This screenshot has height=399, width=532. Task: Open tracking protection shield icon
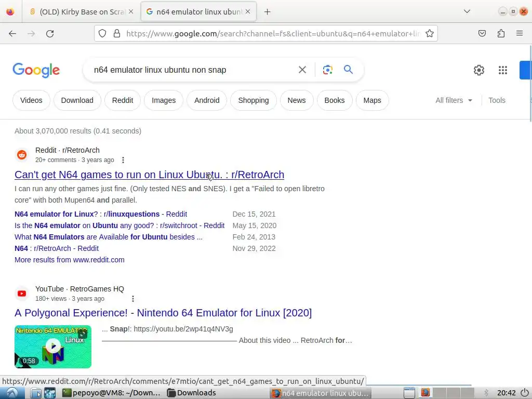tap(102, 33)
